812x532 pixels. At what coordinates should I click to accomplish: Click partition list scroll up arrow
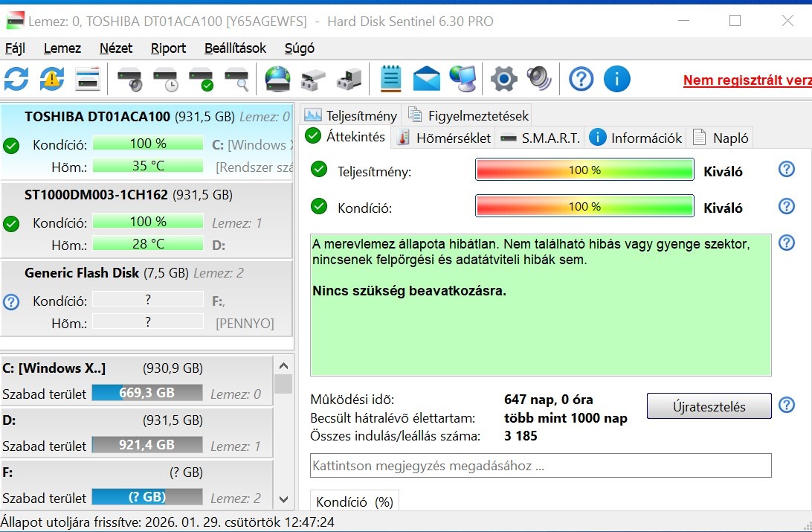283,366
